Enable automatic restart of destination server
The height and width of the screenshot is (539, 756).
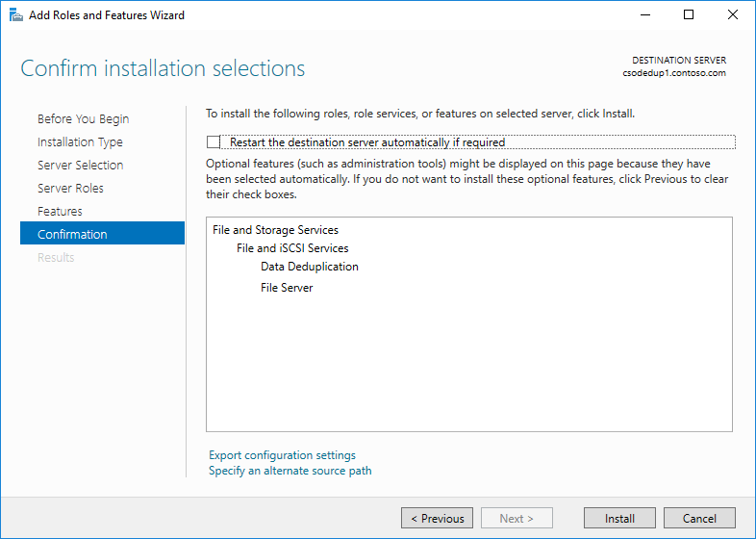click(214, 142)
